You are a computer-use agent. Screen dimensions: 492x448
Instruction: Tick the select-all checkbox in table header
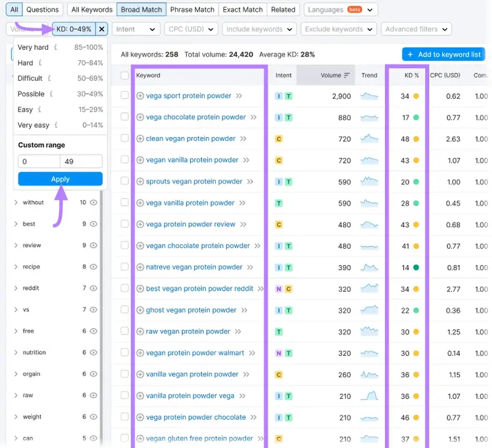[x=125, y=75]
